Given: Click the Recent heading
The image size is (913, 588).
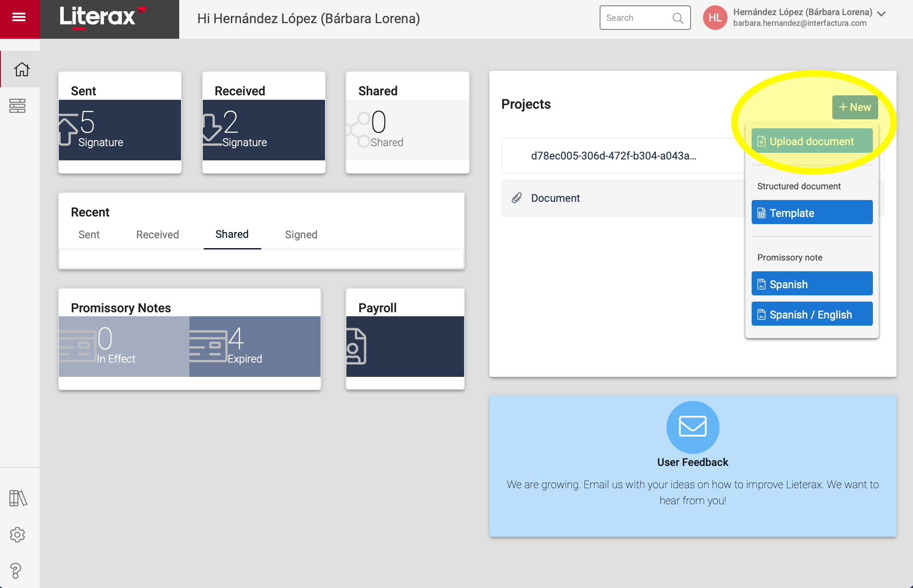Looking at the screenshot, I should [90, 212].
